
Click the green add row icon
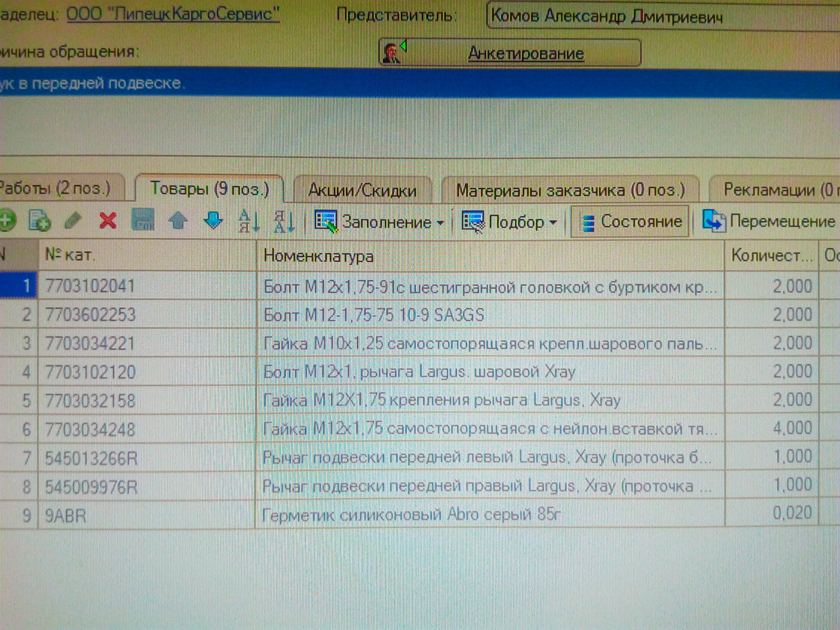click(7, 221)
